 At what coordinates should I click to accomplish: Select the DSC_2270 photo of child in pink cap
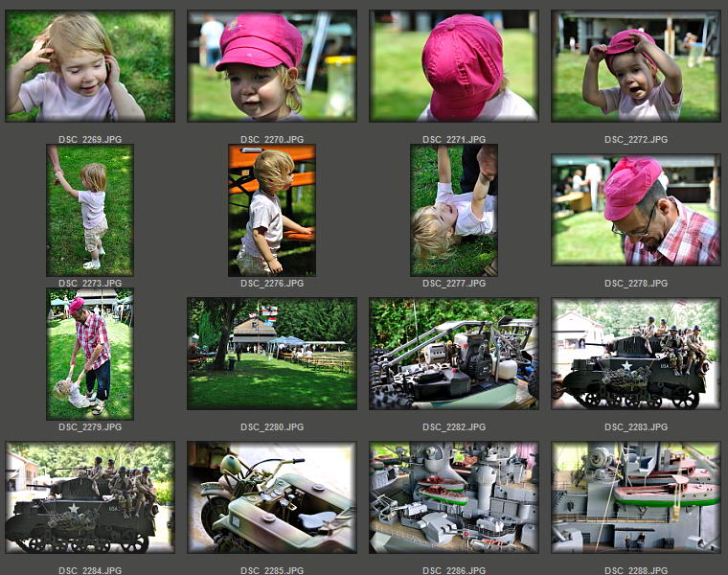click(x=272, y=66)
